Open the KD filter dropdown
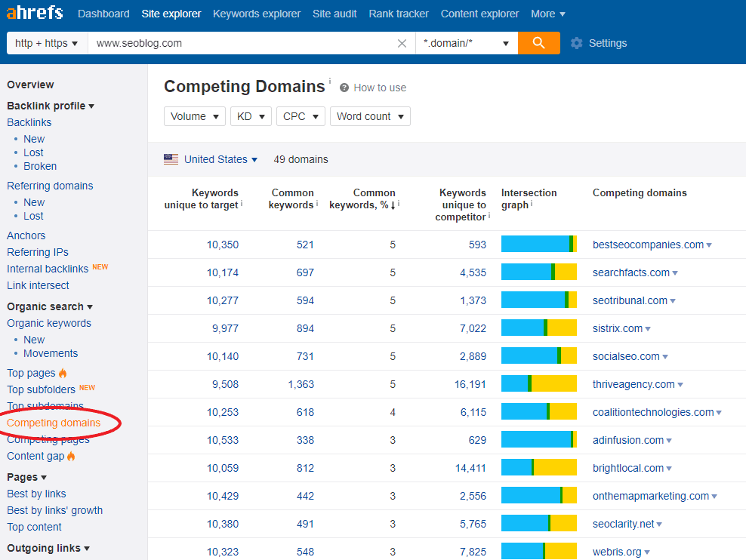746x560 pixels. click(251, 116)
